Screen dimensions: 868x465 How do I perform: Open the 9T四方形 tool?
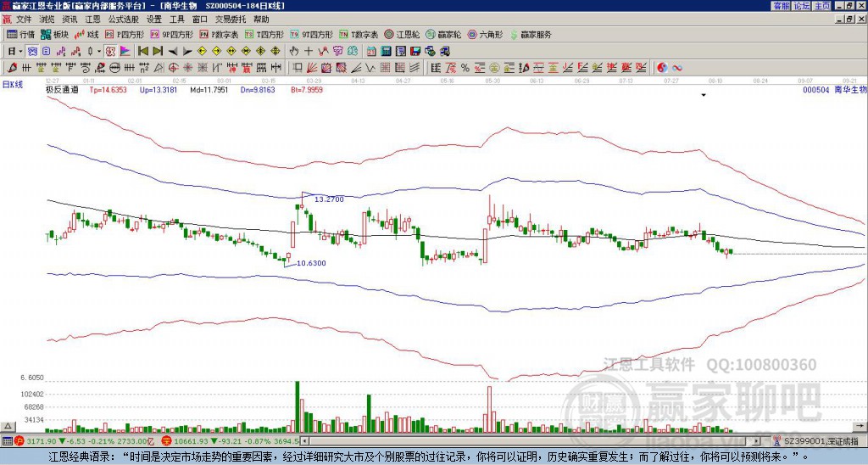click(x=312, y=34)
